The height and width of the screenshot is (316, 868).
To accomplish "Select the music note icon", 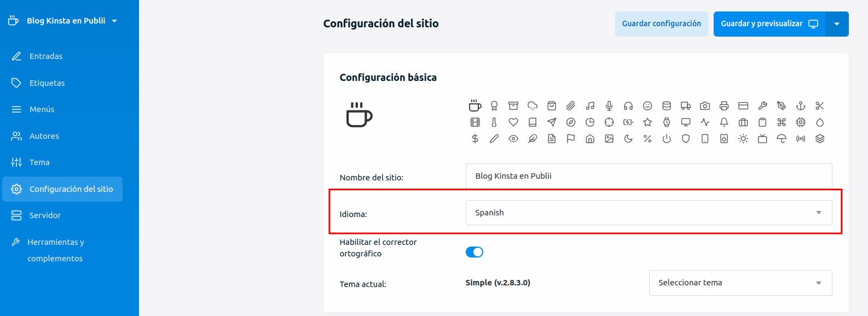I will tap(590, 106).
